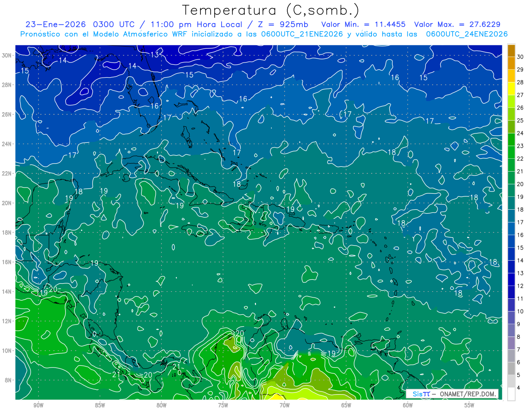Image resolution: width=532 pixels, height=411 pixels.
Task: Click the 24N latitude axis label
Action: pos(7,144)
